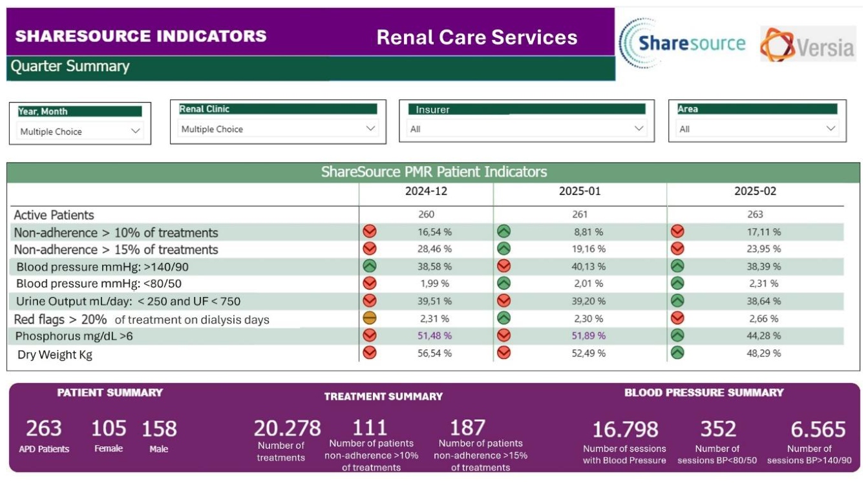868x485 pixels.
Task: Click the red down indicator for Non-adherence >10% 2024-12
Action: (x=370, y=231)
